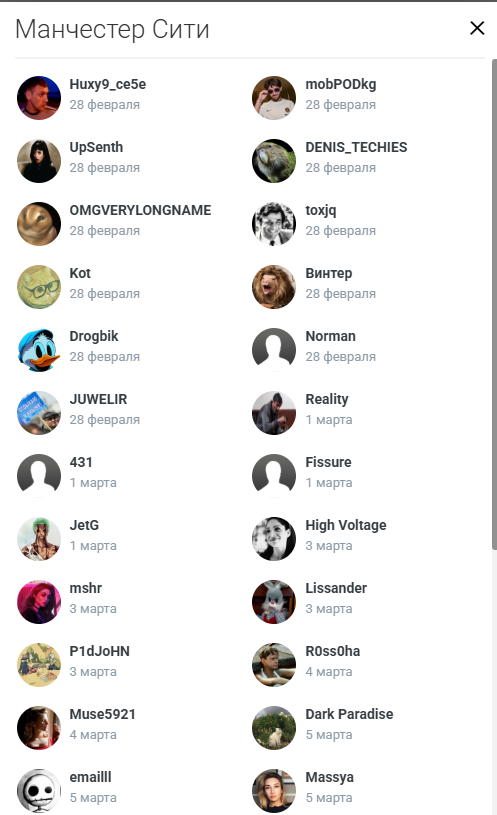Click the toxjq black-and-white avatar
497x815 pixels.
(274, 224)
